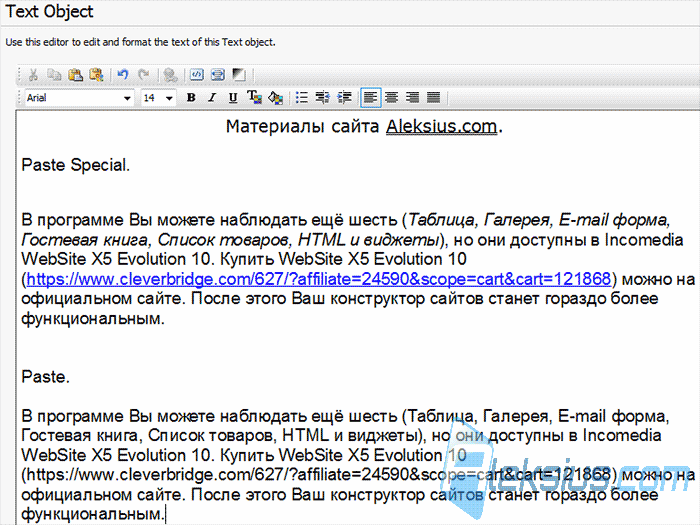Viewport: 700px width, 525px height.
Task: Click the Paste clipboard icon
Action: coord(75,75)
